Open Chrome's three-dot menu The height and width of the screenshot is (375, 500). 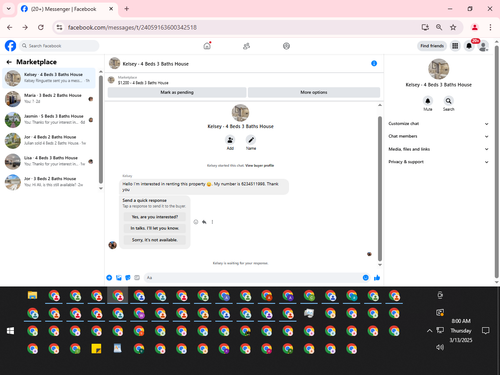tap(490, 27)
